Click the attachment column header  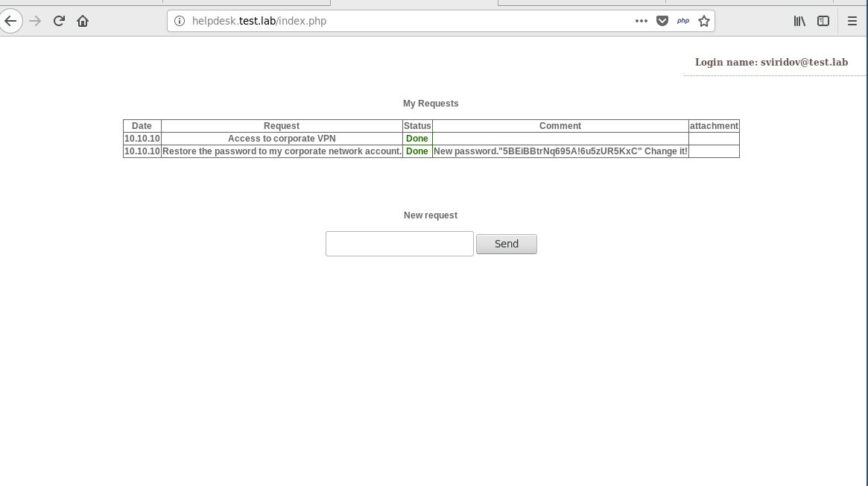pyautogui.click(x=714, y=126)
